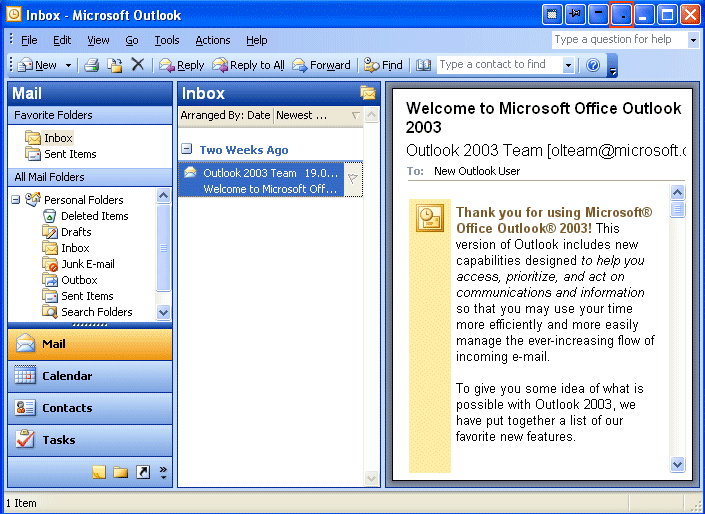Open Shortcuts via arrow icon
The height and width of the screenshot is (514, 705).
[143, 472]
